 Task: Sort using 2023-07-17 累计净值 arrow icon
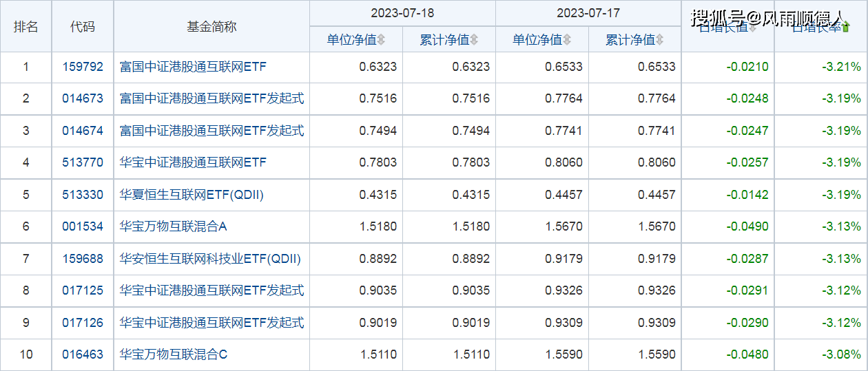pyautogui.click(x=660, y=40)
